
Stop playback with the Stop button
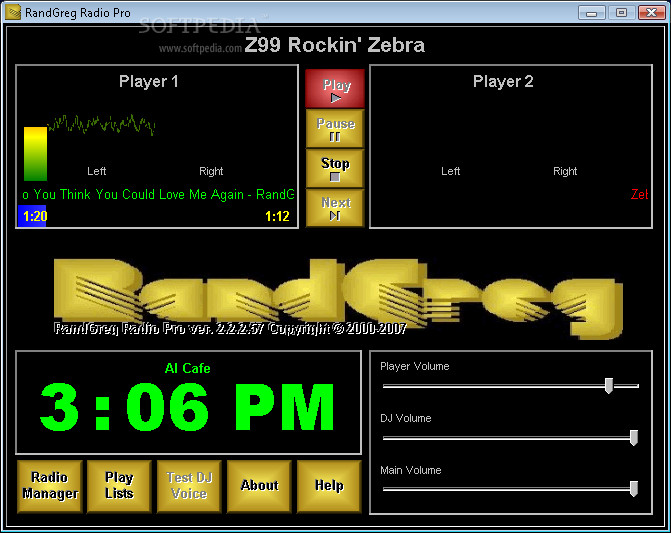pyautogui.click(x=335, y=169)
